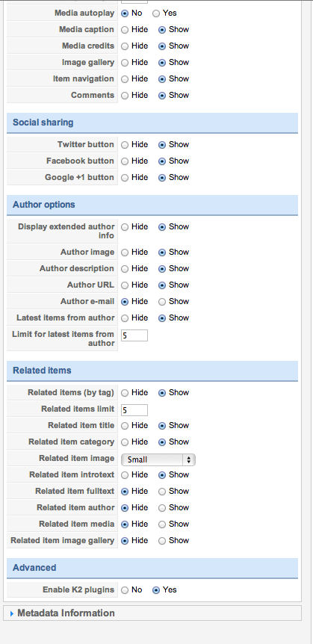The height and width of the screenshot is (644, 313).
Task: Hide the Twitter button option
Action: pos(125,145)
